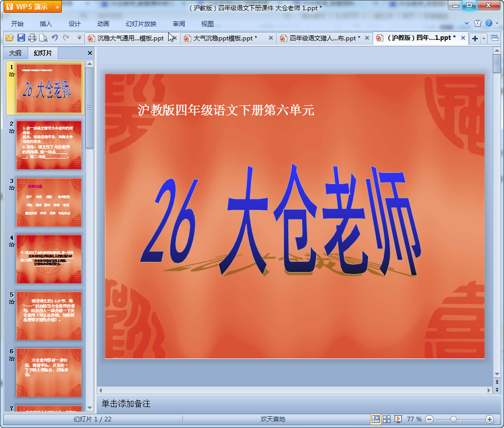This screenshot has height=428, width=504.
Task: Save the presentation with the floppy icon
Action: [21, 38]
